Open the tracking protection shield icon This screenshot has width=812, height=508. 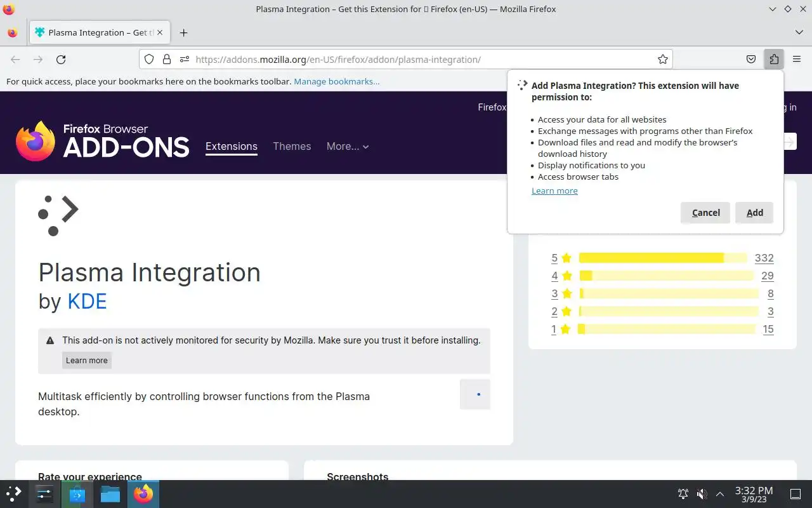pyautogui.click(x=149, y=59)
